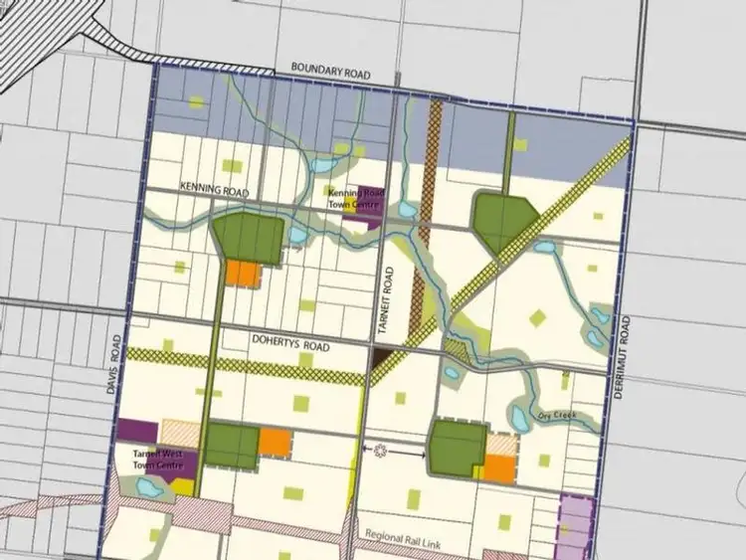Click the green park south of Kenning Road
Screen dimensions: 746x560
click(x=249, y=237)
